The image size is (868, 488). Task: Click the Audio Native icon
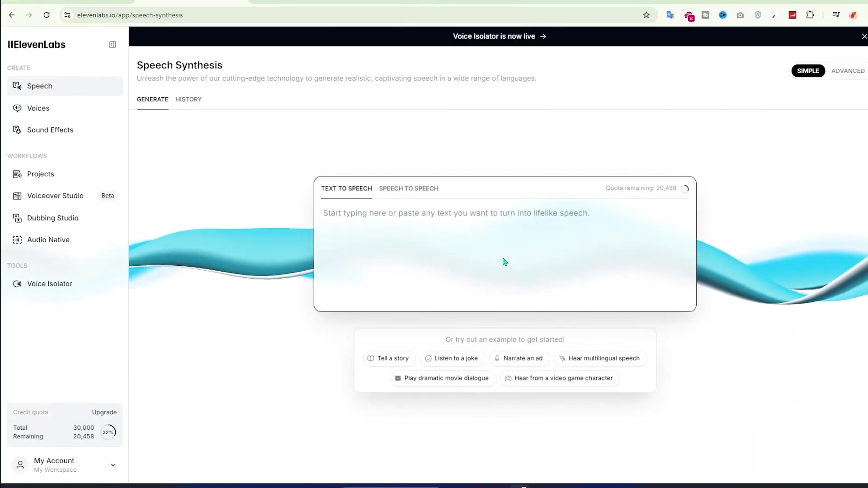tap(17, 240)
